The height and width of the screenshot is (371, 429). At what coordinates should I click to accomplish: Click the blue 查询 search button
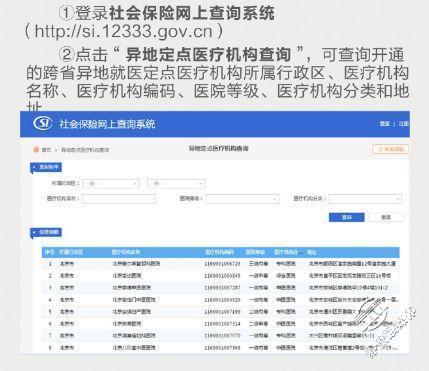coord(347,217)
